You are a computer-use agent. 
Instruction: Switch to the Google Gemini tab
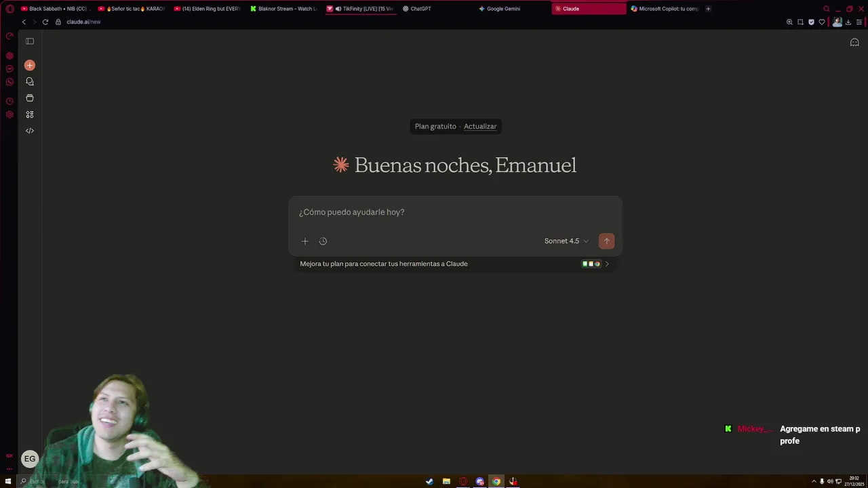click(512, 9)
